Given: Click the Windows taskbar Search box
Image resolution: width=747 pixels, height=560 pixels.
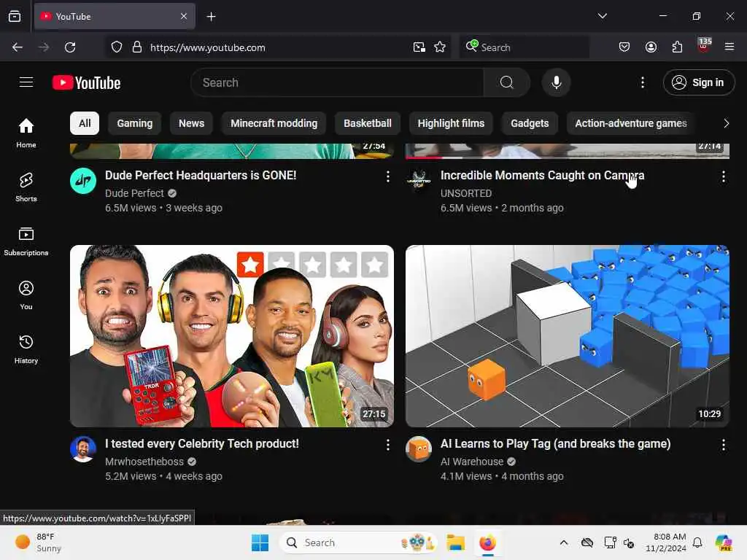Looking at the screenshot, I should point(358,542).
